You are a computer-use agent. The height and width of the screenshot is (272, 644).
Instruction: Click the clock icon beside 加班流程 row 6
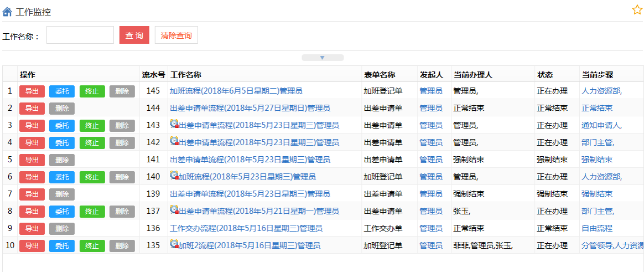click(174, 176)
